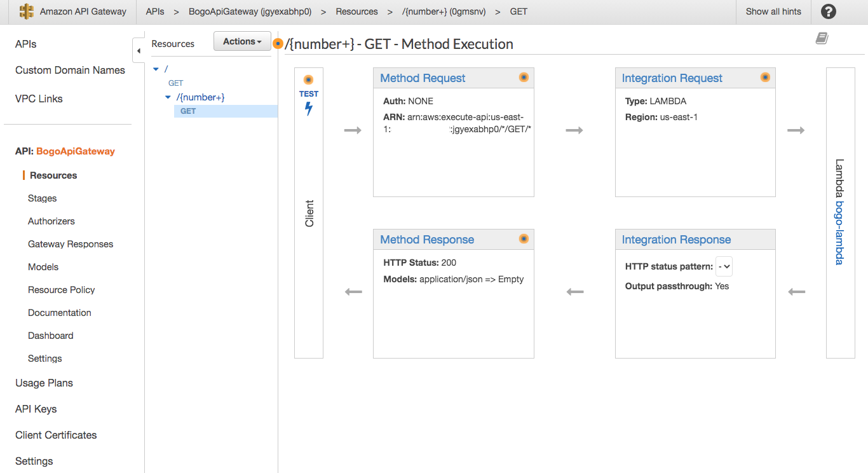
Task: Open the BogoApiGateway API link
Action: tap(76, 151)
